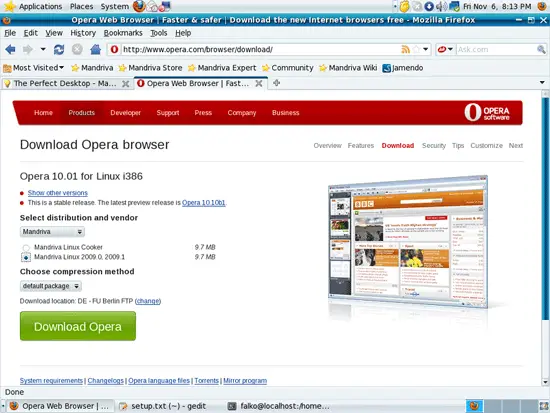Click the green Download Opera button
This screenshot has height=413, width=550.
78,326
